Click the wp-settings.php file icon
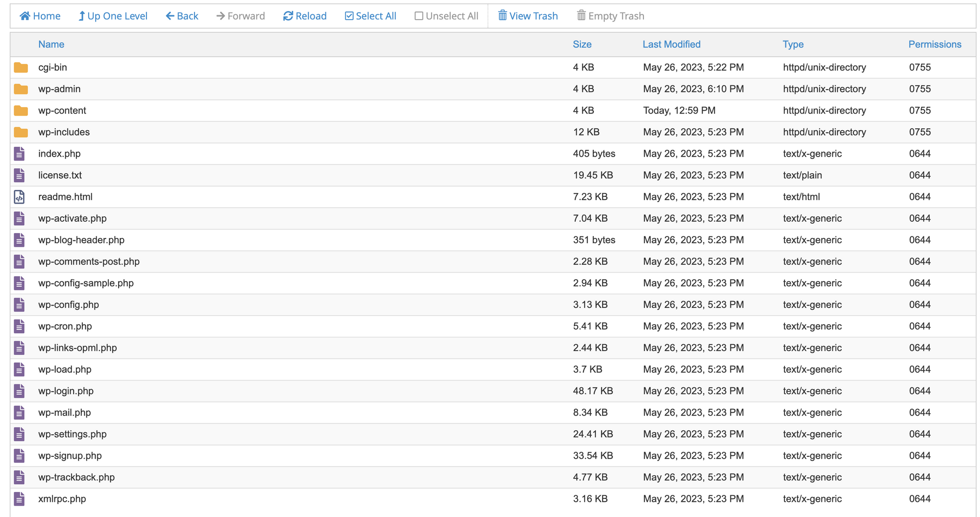The width and height of the screenshot is (980, 517). (x=19, y=434)
